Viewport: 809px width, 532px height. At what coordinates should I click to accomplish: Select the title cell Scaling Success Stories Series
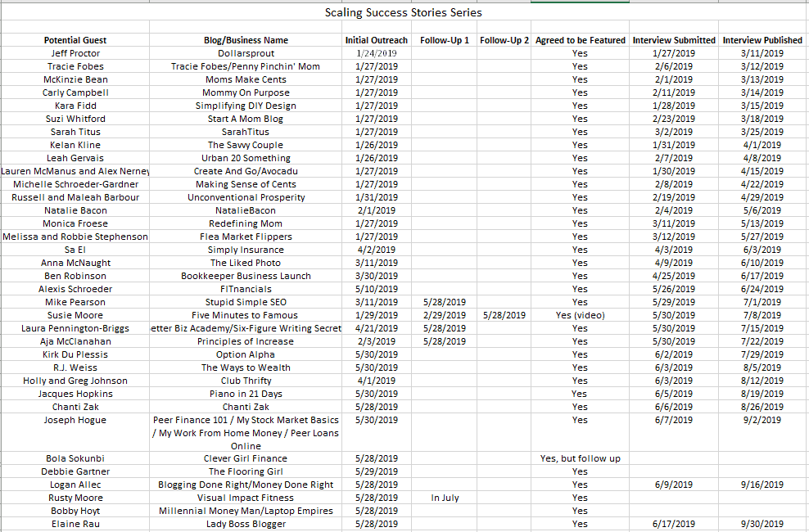click(x=403, y=13)
